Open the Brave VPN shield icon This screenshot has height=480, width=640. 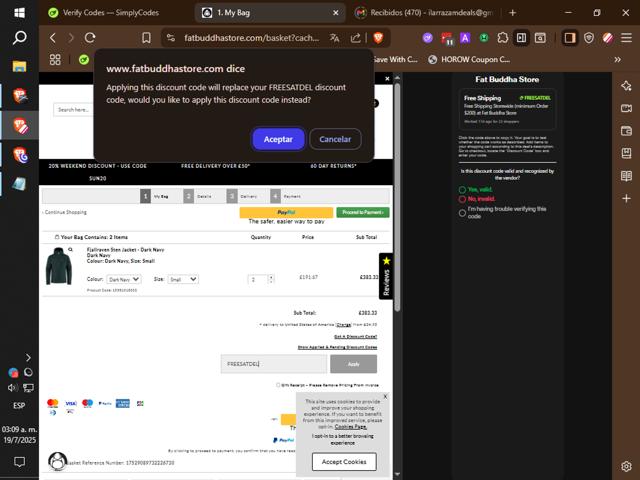click(x=589, y=38)
